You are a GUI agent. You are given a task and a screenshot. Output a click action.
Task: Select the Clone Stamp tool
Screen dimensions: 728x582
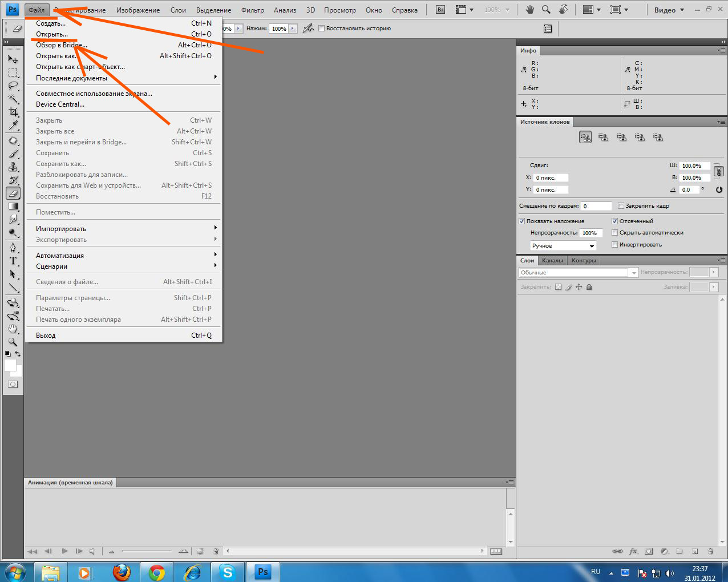click(13, 167)
